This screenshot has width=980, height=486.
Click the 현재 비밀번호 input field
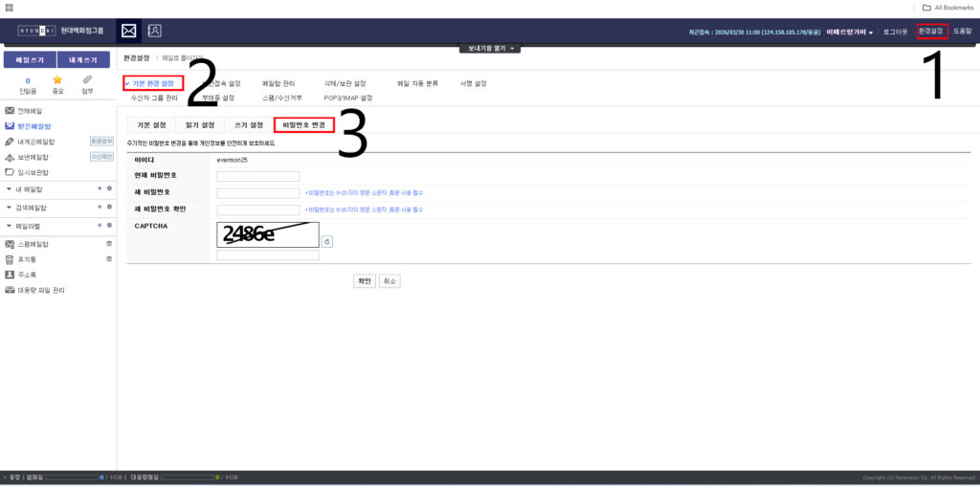click(258, 176)
